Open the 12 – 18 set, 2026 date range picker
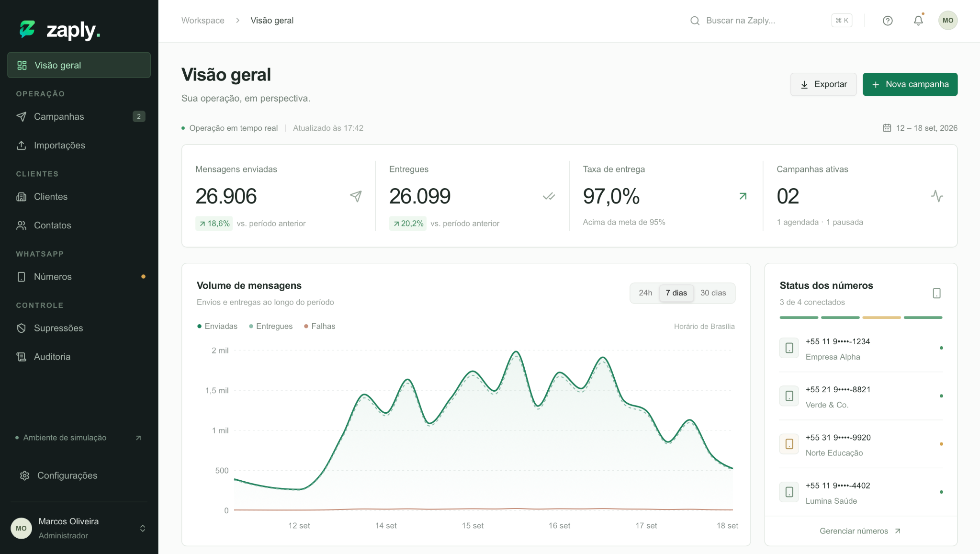The image size is (980, 554). click(x=920, y=128)
